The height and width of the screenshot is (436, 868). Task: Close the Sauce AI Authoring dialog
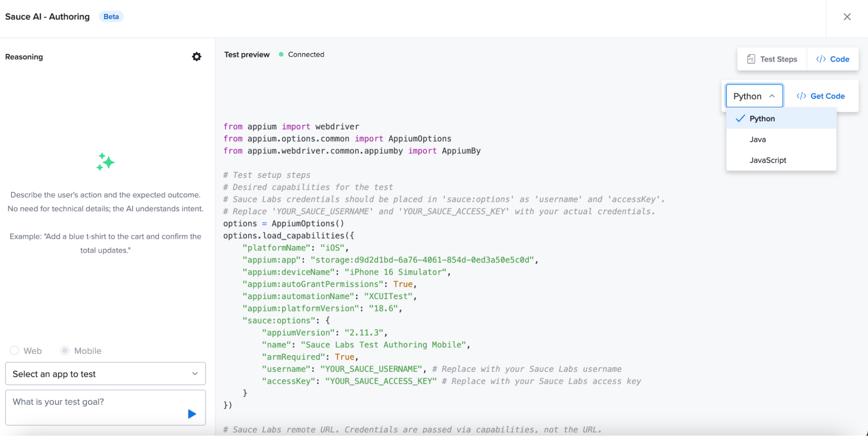[847, 17]
